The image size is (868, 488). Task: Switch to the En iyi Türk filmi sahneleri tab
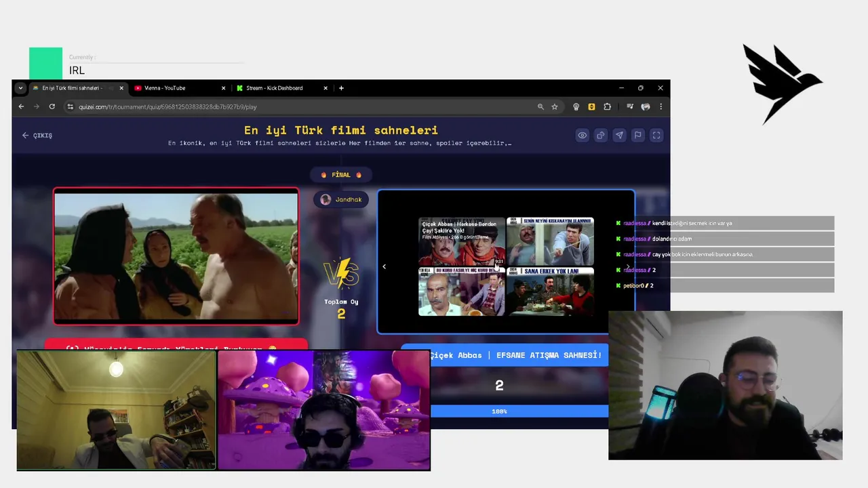71,88
